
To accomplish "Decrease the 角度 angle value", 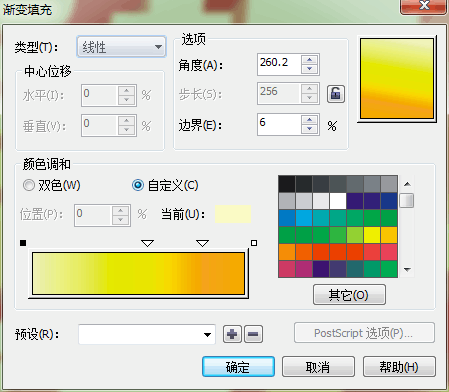I will [x=310, y=69].
